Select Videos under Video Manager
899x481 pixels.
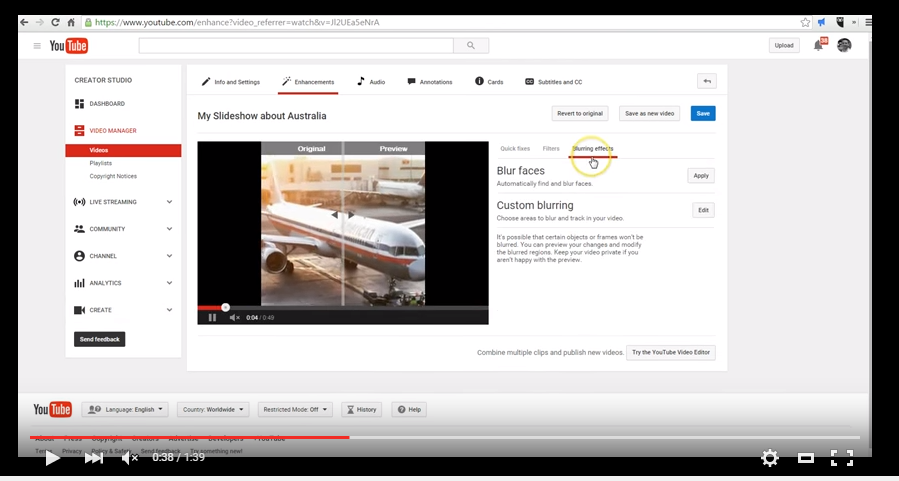tap(123, 150)
